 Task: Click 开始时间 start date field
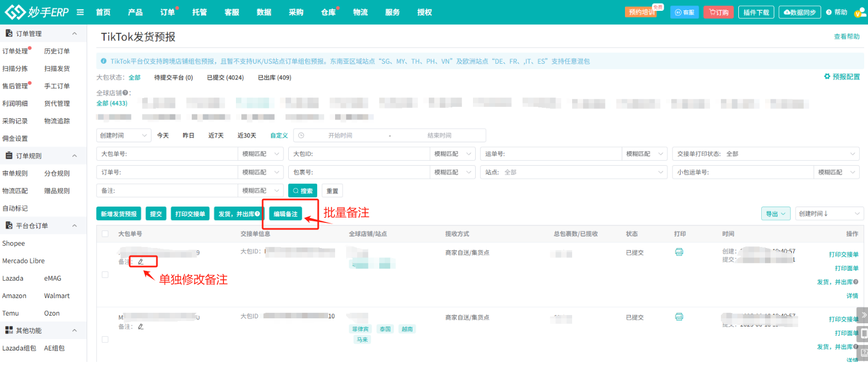340,135
